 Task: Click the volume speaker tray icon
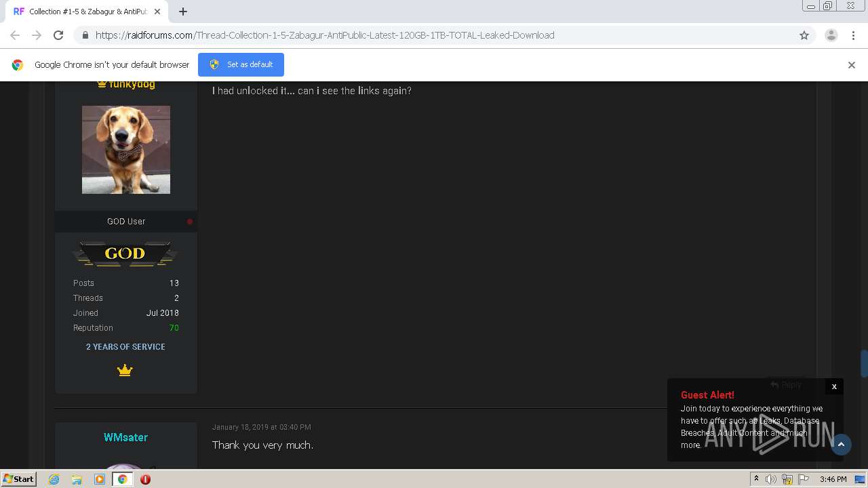tap(771, 479)
